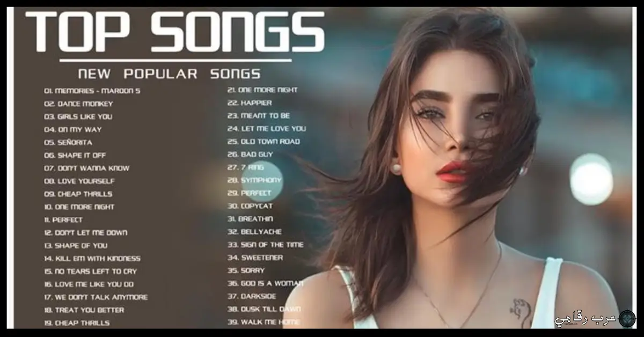This screenshot has width=644, height=337.
Task: Click track 18 Treat You Better
Action: tap(84, 310)
